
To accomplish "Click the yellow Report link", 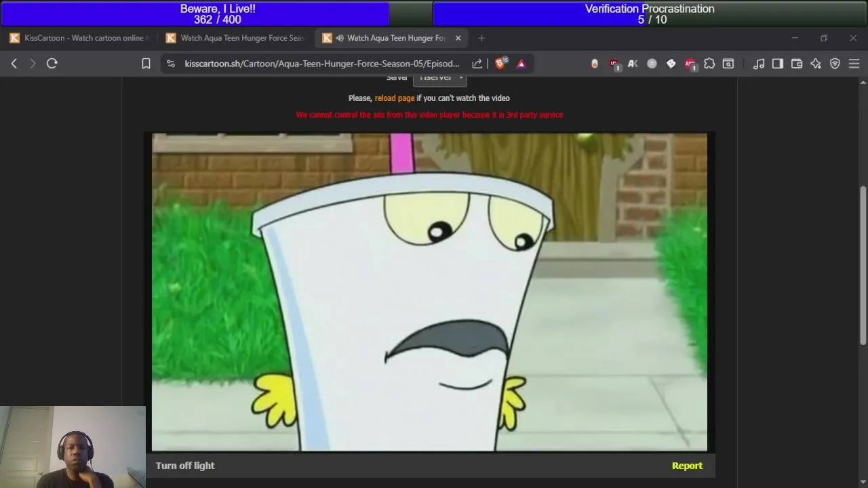I will (687, 466).
